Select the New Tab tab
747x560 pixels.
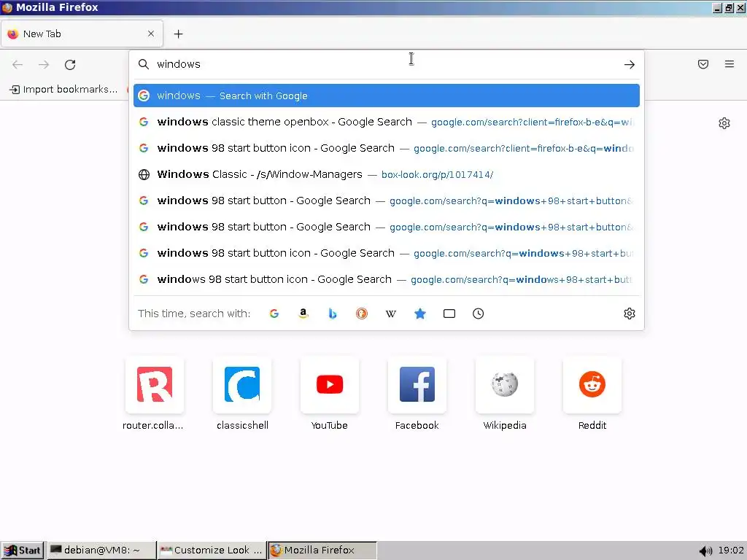(x=82, y=34)
